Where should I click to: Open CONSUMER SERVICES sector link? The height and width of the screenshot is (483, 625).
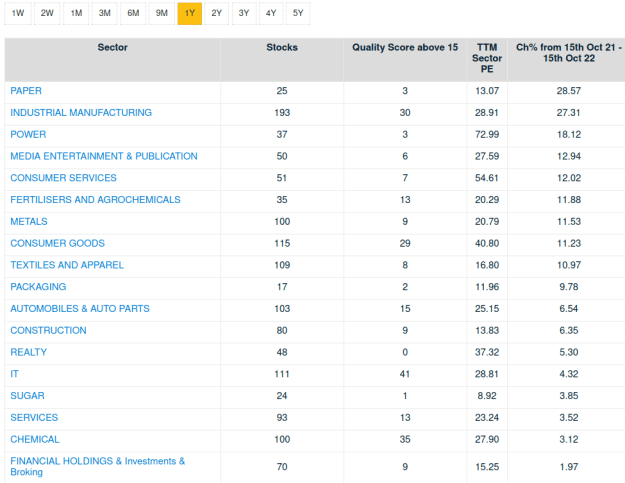click(x=63, y=178)
